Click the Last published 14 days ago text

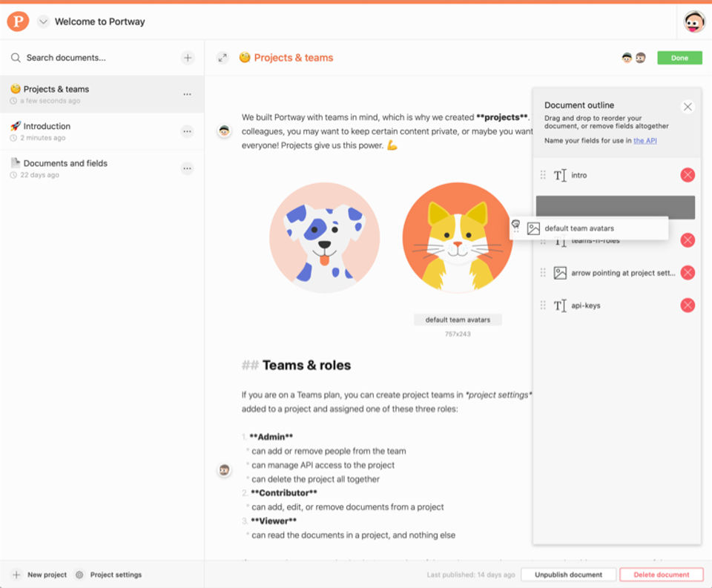(x=471, y=575)
